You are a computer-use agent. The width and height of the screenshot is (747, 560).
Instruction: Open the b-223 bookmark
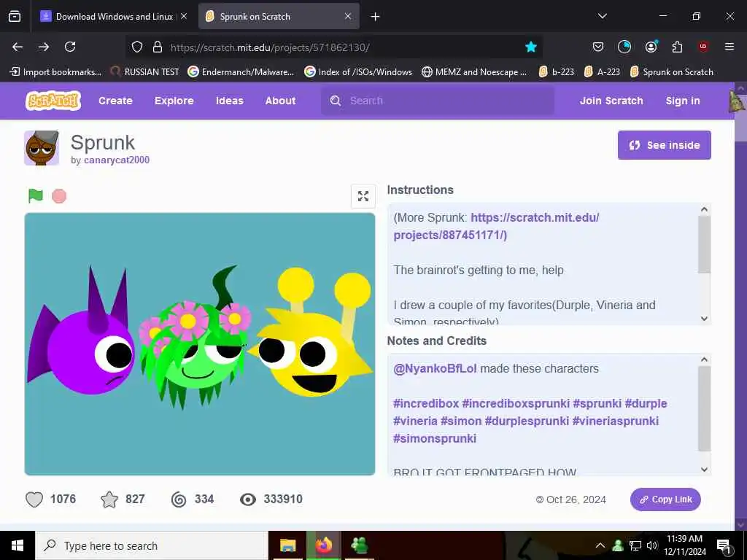point(557,72)
